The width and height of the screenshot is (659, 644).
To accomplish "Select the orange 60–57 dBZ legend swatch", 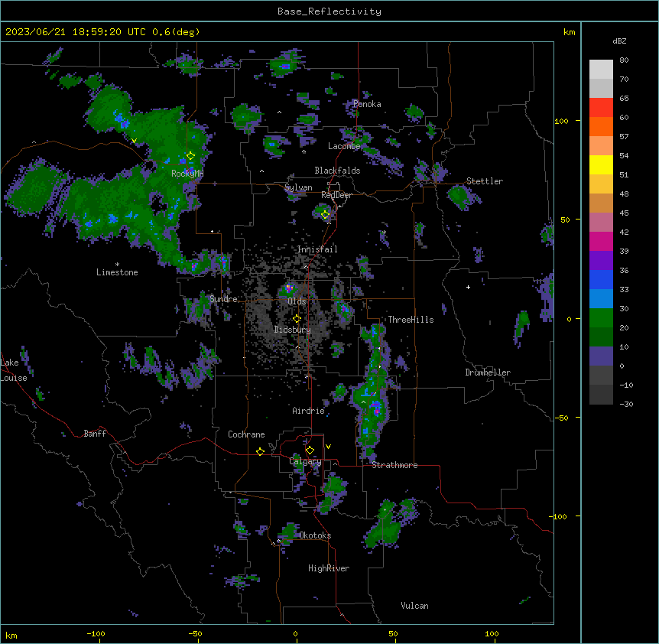I will (x=601, y=126).
